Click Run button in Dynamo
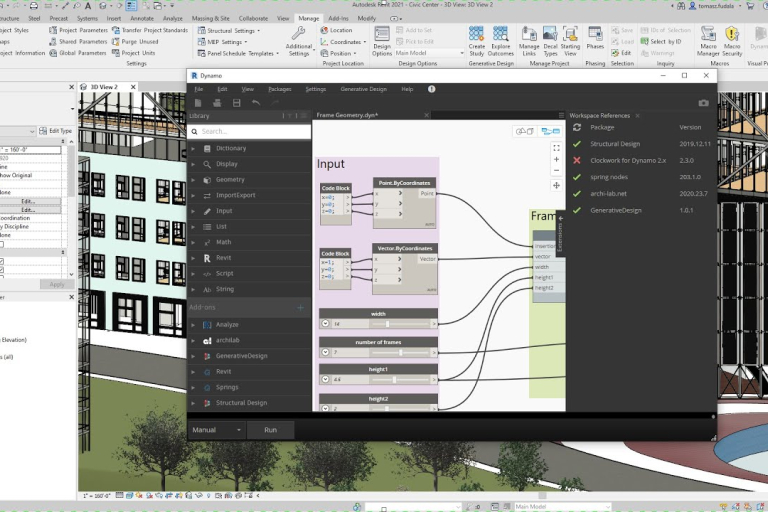This screenshot has height=512, width=768. (x=270, y=430)
